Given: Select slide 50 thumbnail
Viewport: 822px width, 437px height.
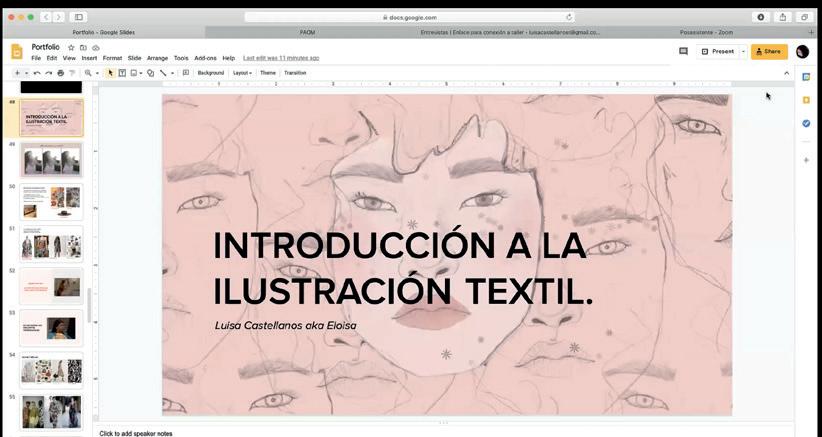Looking at the screenshot, I should click(51, 202).
